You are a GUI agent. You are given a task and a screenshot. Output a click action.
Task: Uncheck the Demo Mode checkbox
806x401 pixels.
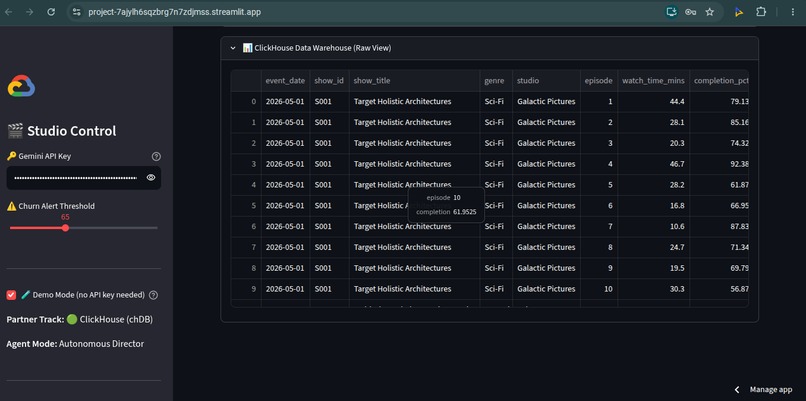click(11, 295)
